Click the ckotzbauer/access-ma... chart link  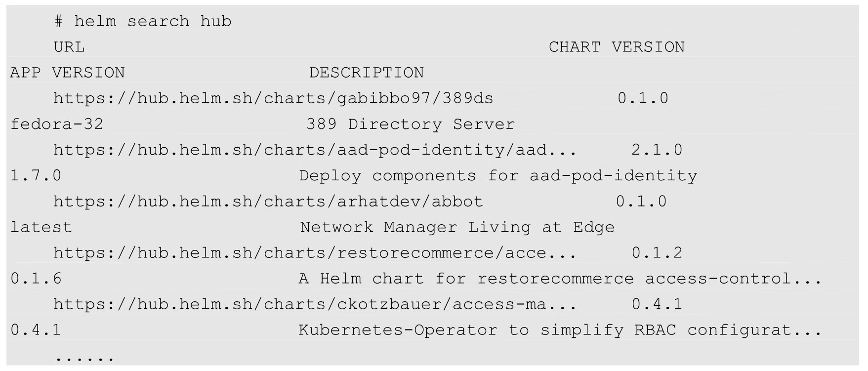(x=315, y=304)
